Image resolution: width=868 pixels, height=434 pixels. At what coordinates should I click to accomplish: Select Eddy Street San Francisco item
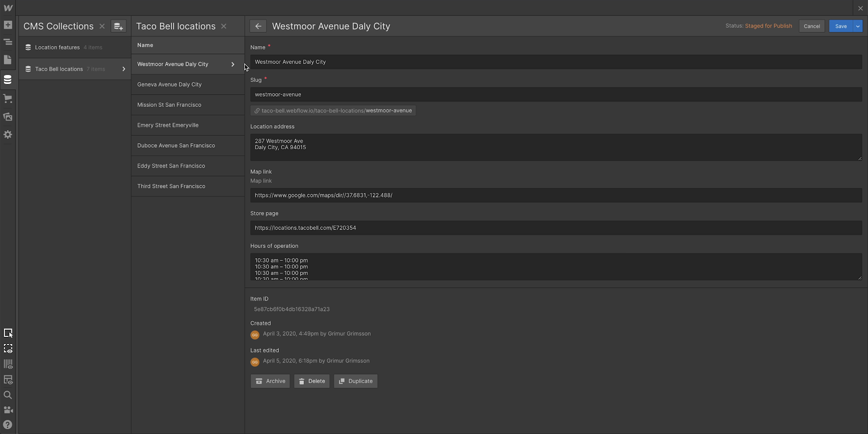pyautogui.click(x=188, y=166)
